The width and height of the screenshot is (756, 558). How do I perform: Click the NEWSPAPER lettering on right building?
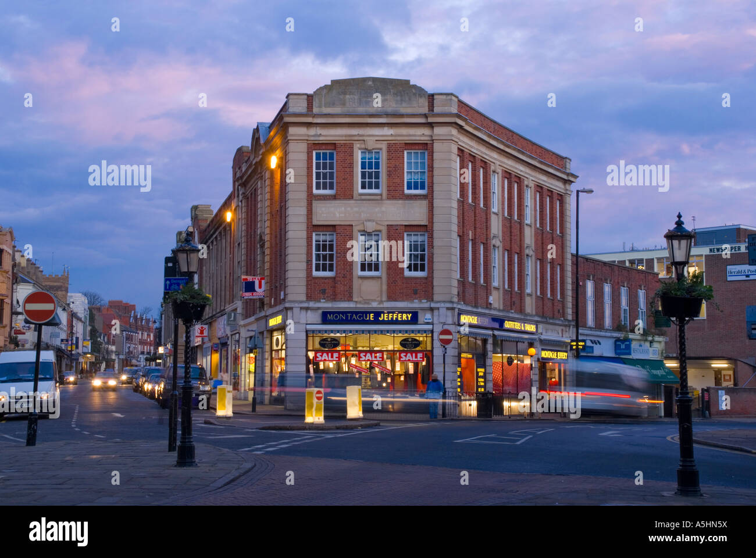(x=725, y=249)
